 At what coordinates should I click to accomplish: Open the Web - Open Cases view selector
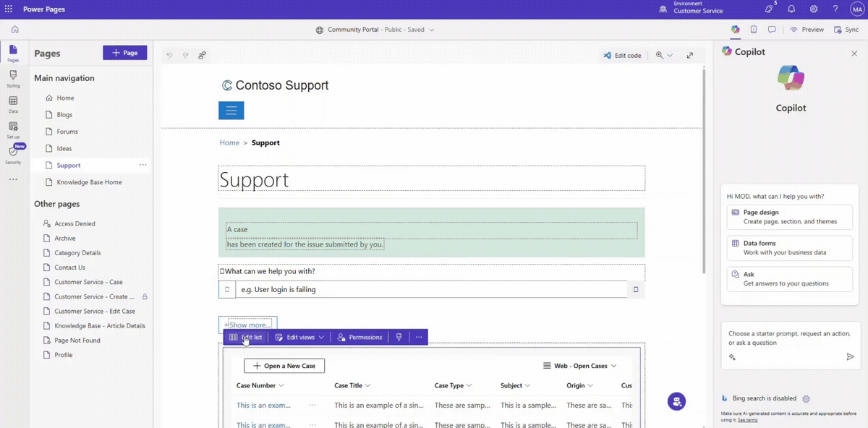(579, 366)
